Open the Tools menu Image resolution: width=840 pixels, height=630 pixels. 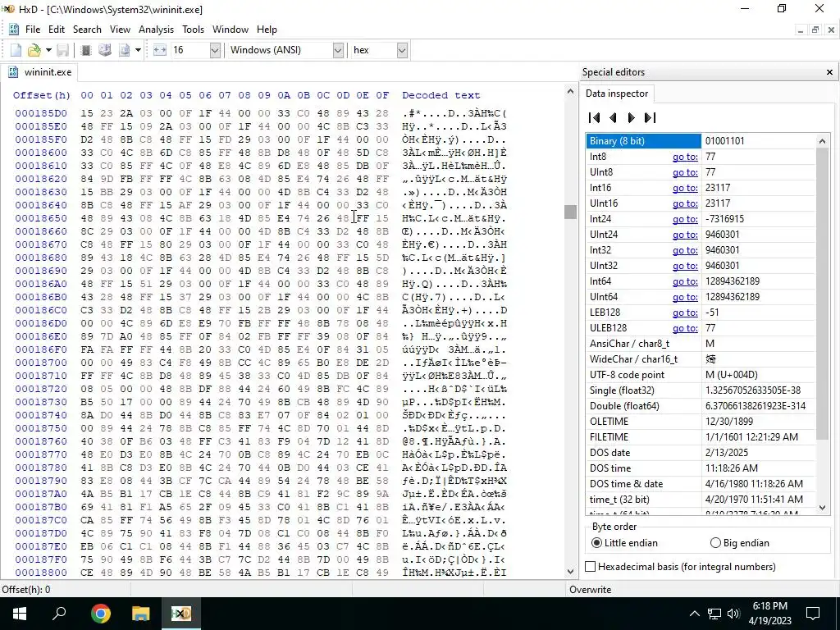[193, 30]
